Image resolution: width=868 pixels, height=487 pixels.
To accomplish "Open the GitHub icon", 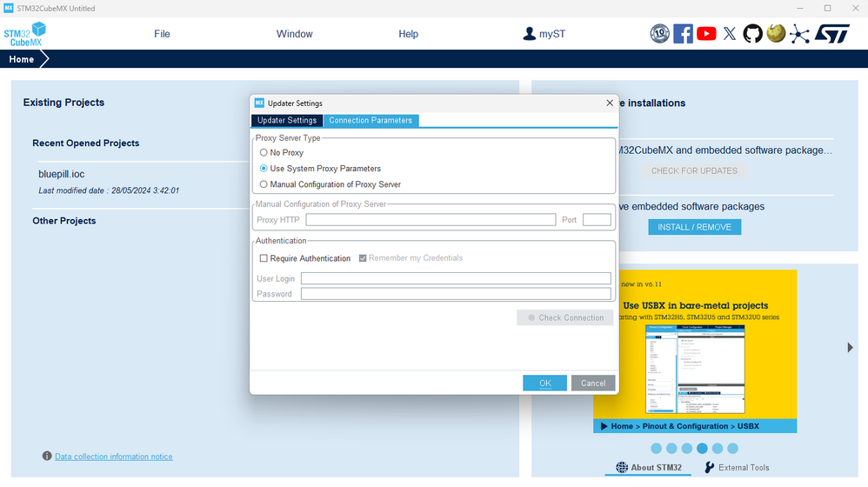I will [x=752, y=34].
